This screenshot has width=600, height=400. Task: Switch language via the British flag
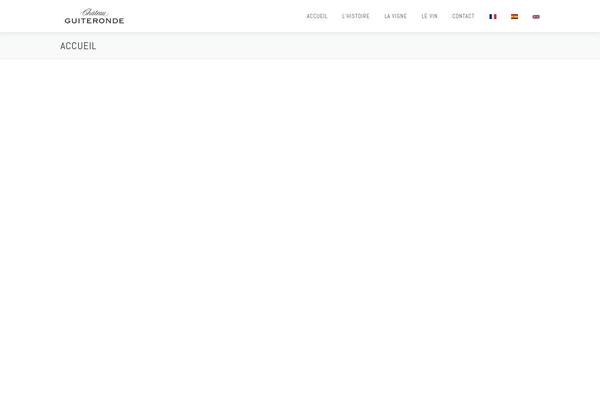[536, 16]
